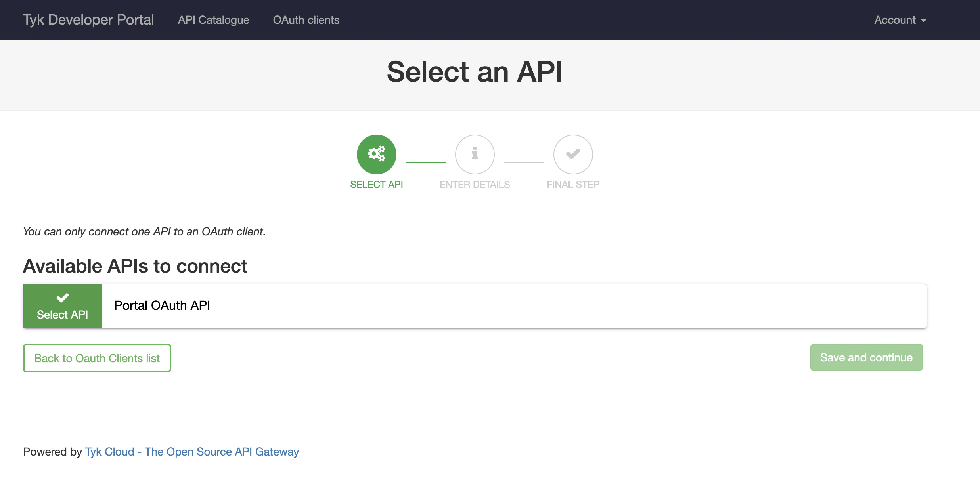Click the SELECT API step label
The height and width of the screenshot is (500, 980).
tap(376, 184)
